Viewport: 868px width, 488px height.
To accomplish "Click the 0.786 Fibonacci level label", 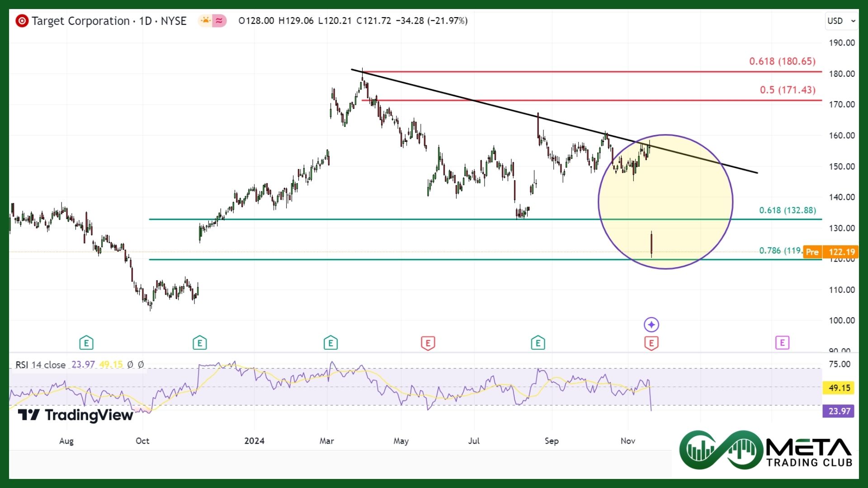I will click(x=781, y=250).
